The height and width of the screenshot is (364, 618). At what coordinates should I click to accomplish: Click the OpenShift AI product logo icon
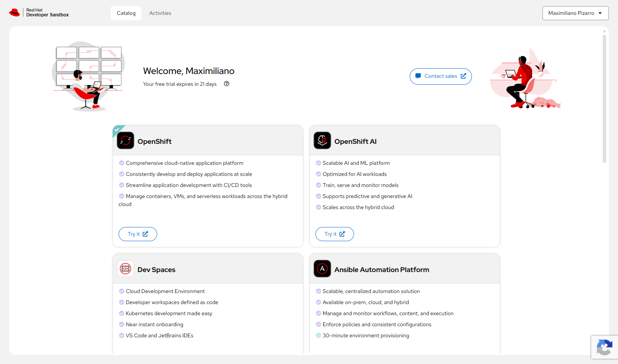pos(322,140)
